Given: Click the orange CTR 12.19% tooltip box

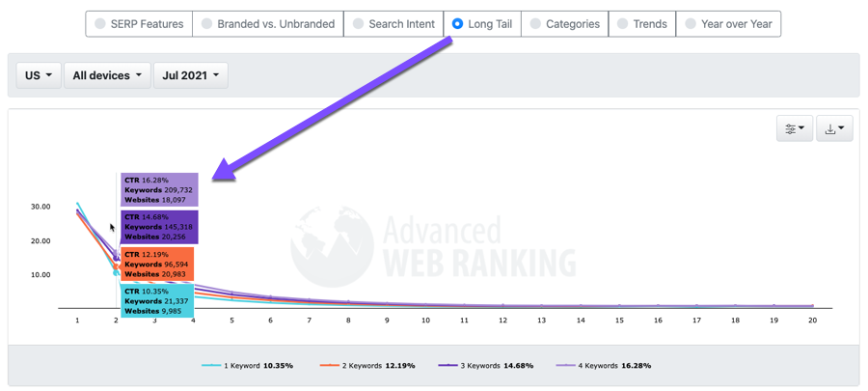Looking at the screenshot, I should click(x=157, y=265).
